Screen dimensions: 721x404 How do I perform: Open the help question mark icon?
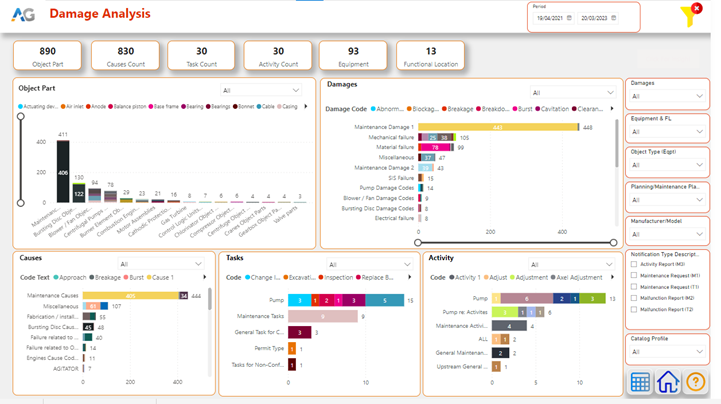(x=695, y=383)
